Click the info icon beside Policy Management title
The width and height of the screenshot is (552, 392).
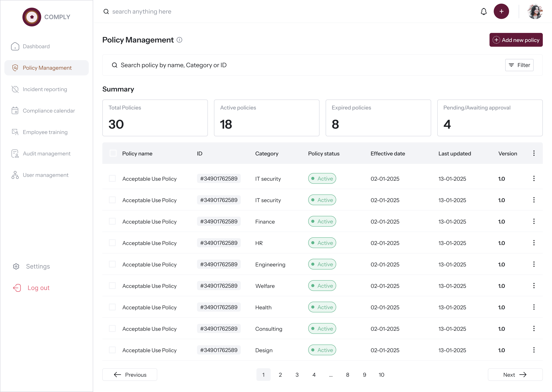pyautogui.click(x=179, y=40)
